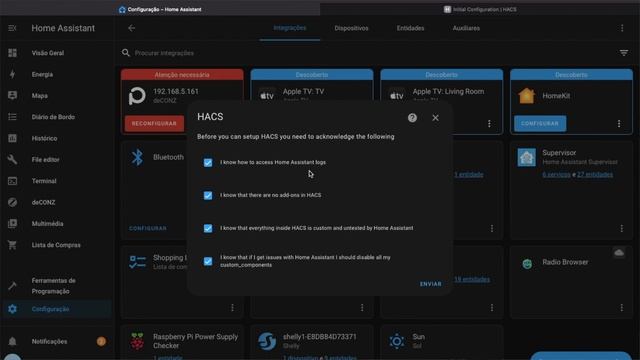Open Configuração in the sidebar
This screenshot has width=640, height=360.
click(x=56, y=309)
